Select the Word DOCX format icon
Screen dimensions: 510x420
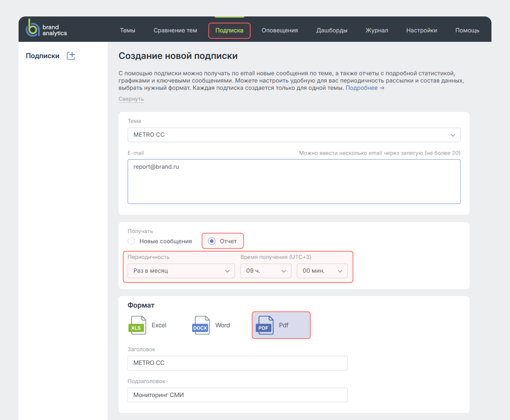[201, 325]
